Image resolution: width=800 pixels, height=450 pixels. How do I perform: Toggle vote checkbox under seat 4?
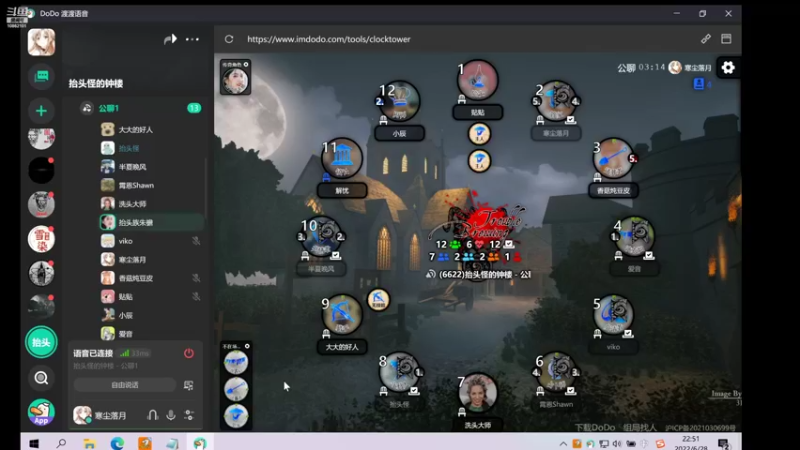pyautogui.click(x=648, y=255)
